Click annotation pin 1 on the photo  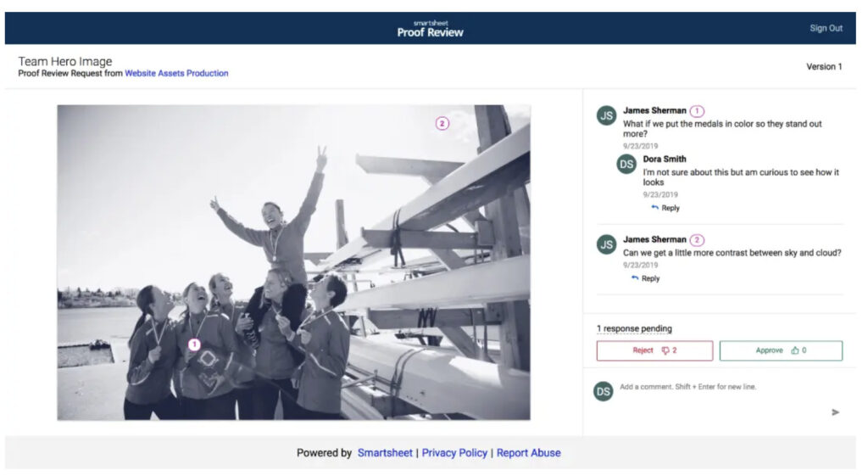194,344
